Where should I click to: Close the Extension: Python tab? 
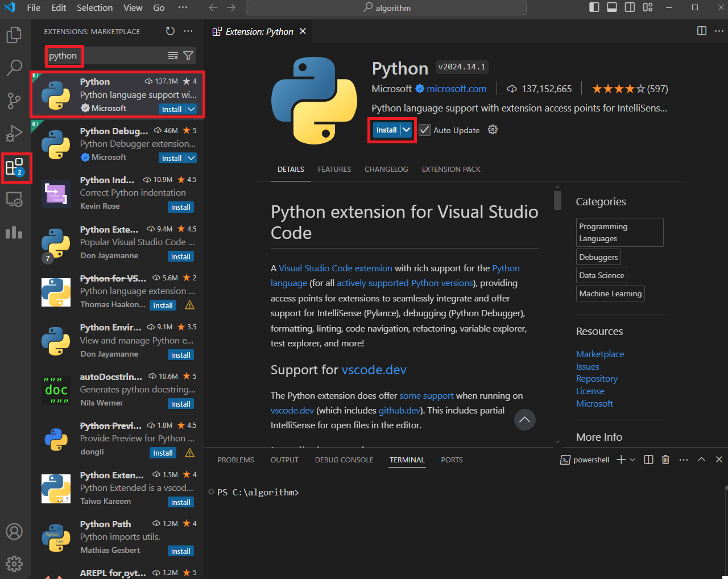(303, 31)
